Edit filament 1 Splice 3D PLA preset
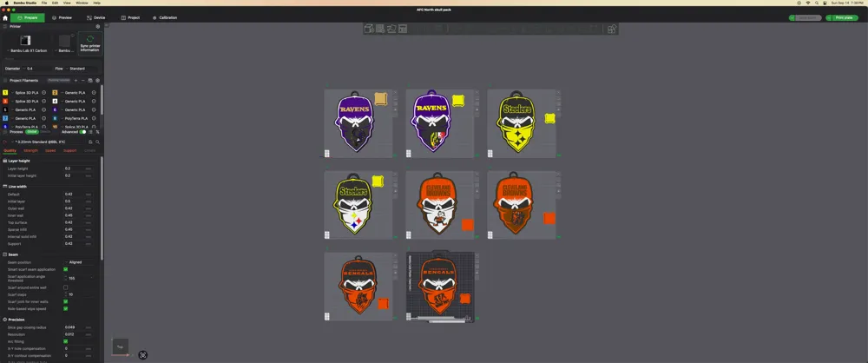 pos(43,93)
